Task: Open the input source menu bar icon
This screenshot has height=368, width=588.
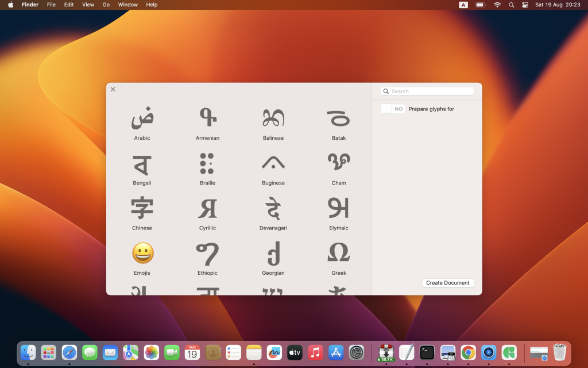Action: click(463, 5)
